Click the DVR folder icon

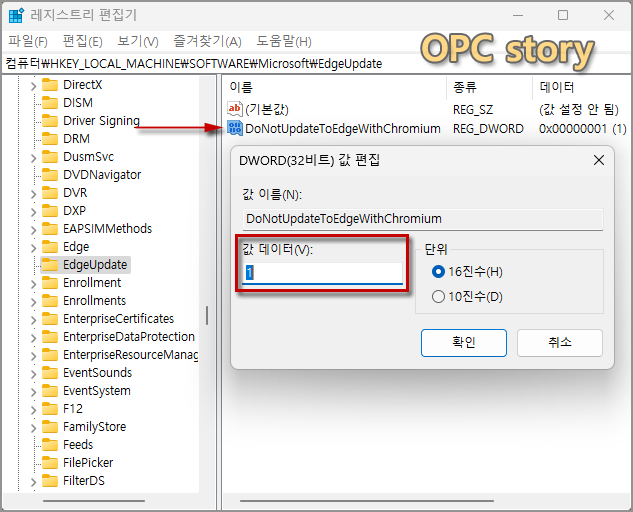point(50,193)
